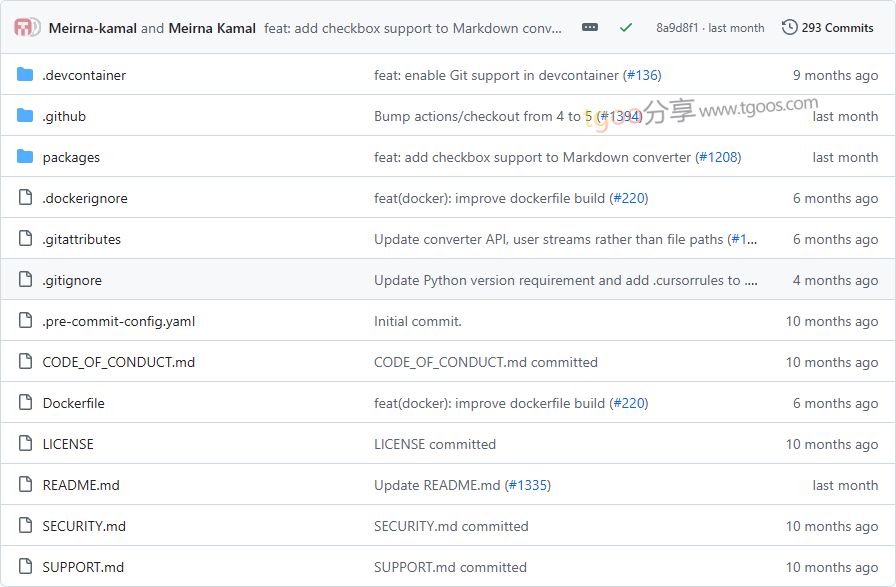896x587 pixels.
Task: Click the Meirna-kamal avatar icon
Action: point(23,27)
